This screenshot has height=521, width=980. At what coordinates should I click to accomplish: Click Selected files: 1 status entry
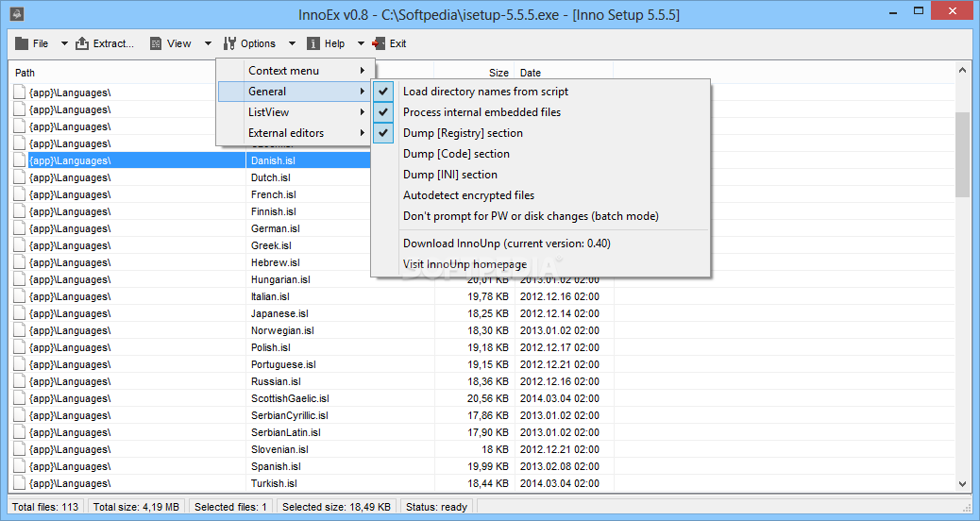tap(230, 507)
